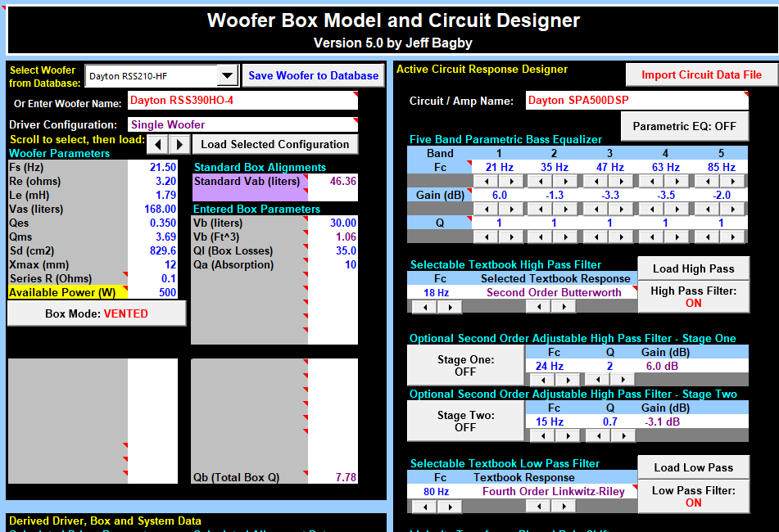
Task: Step to next textbook high pass response
Action: click(563, 307)
